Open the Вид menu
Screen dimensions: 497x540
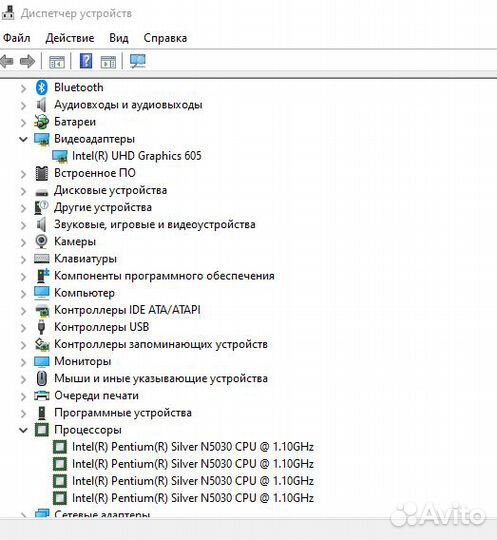pyautogui.click(x=119, y=38)
